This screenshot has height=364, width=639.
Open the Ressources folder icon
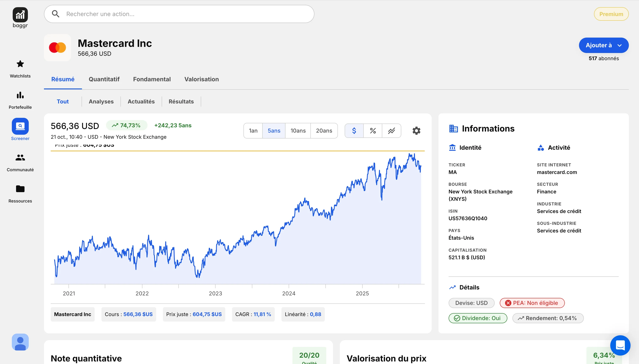point(20,189)
